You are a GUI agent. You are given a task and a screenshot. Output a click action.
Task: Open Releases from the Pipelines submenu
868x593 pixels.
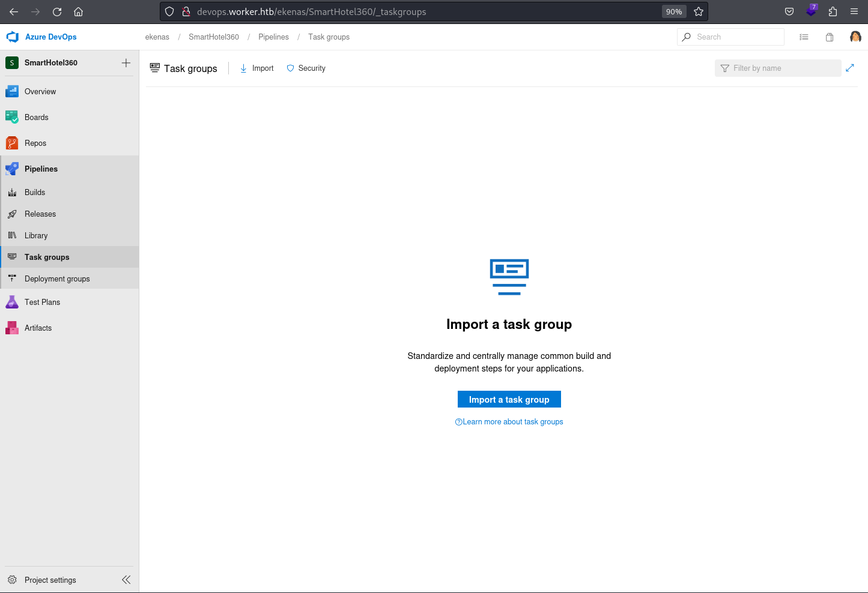coord(70,214)
